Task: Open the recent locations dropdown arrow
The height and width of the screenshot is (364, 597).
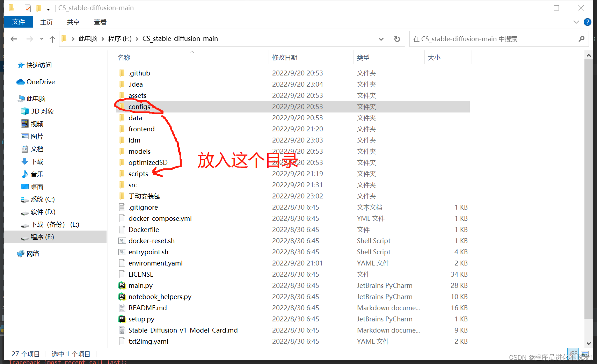Action: tap(42, 39)
